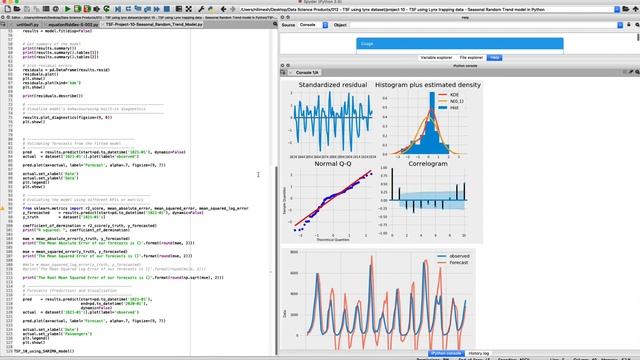Go up to the parent directory
640x360 pixels.
(635, 9)
